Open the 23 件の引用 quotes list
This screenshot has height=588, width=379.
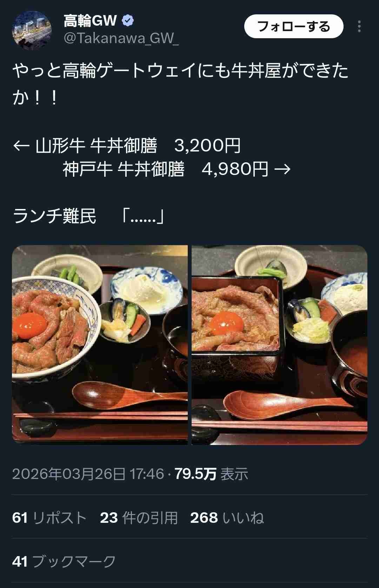pos(139,518)
